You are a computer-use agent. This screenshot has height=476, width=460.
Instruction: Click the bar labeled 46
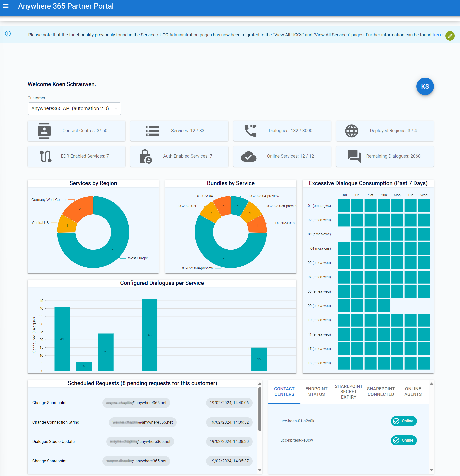pyautogui.click(x=150, y=335)
